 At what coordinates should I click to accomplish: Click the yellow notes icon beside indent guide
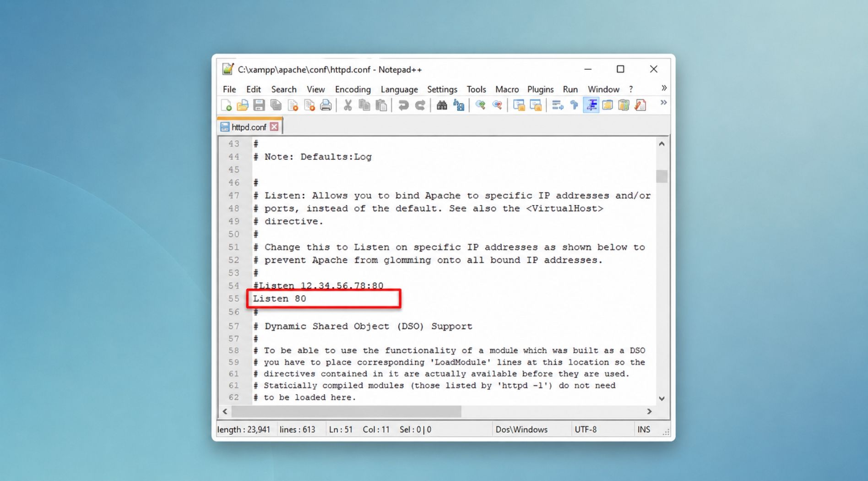[608, 105]
